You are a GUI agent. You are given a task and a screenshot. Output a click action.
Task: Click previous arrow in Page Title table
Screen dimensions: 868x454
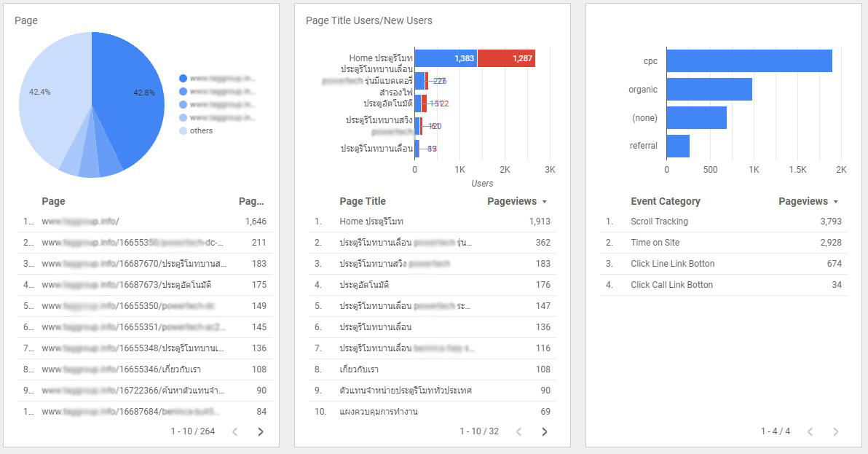click(x=518, y=432)
